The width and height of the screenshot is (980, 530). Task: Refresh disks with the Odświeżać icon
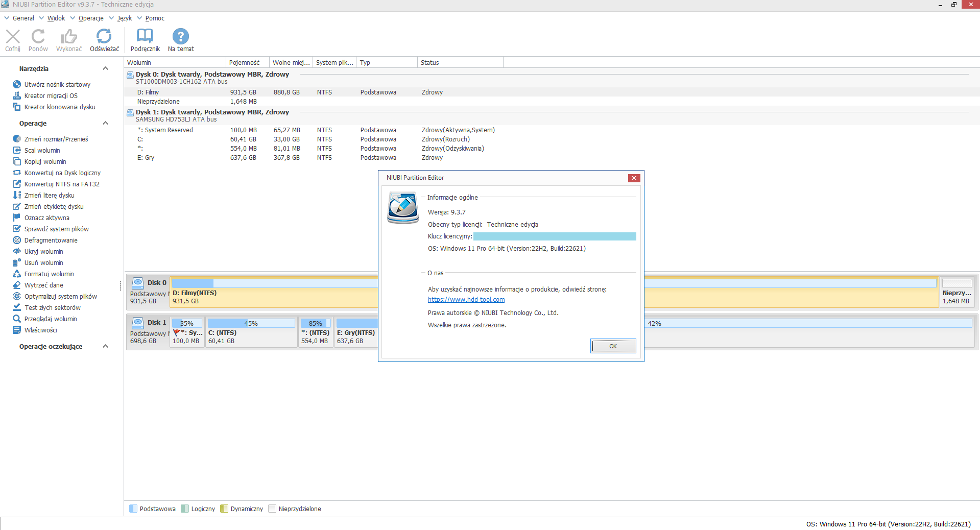pos(104,36)
